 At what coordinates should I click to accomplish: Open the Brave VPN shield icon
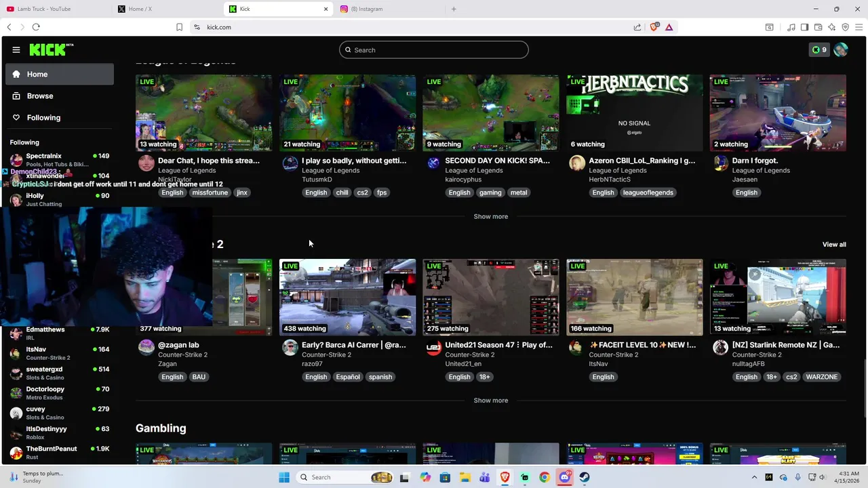pyautogui.click(x=845, y=27)
